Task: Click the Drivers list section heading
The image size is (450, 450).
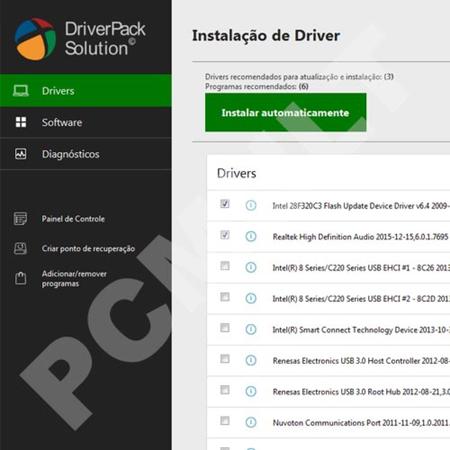Action: pos(237,173)
